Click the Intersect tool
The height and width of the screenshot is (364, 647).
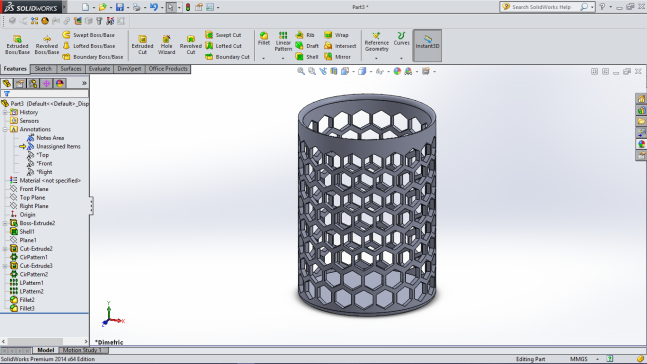click(x=340, y=46)
